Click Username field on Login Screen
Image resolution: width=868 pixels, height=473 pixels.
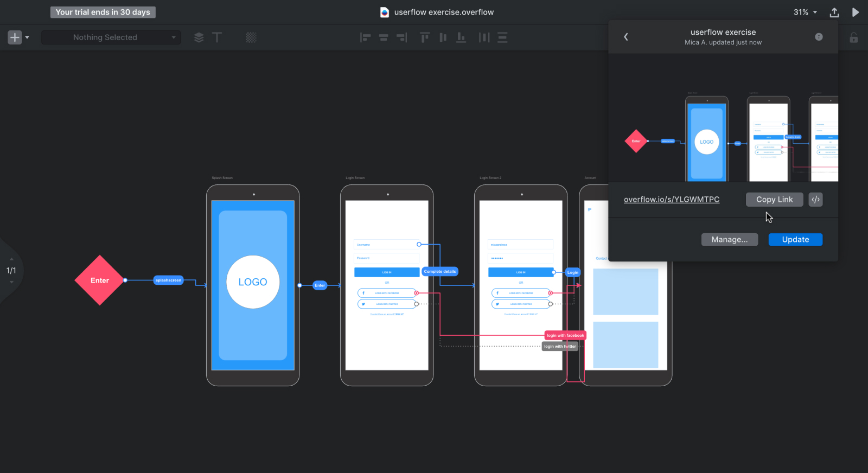pyautogui.click(x=387, y=245)
